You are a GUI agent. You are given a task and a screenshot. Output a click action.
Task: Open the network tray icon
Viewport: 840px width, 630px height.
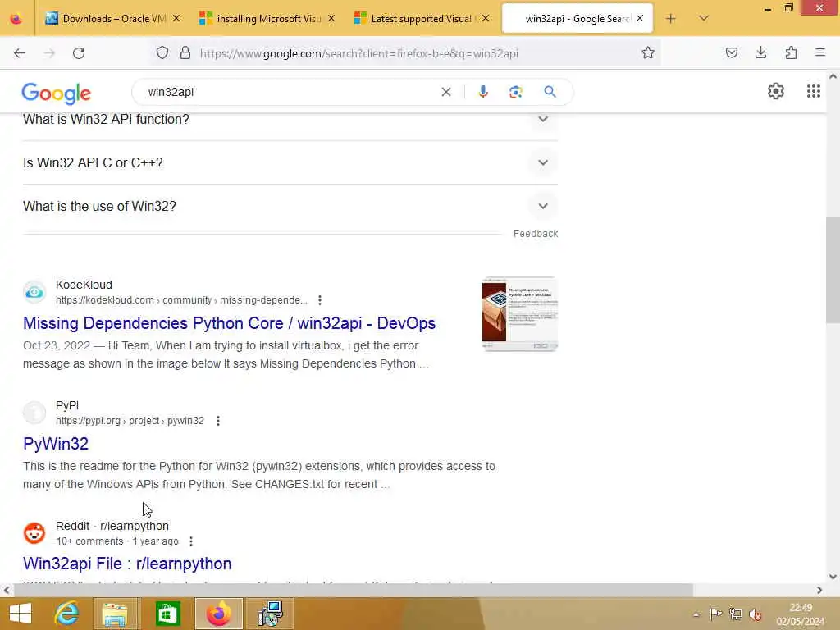coord(736,614)
